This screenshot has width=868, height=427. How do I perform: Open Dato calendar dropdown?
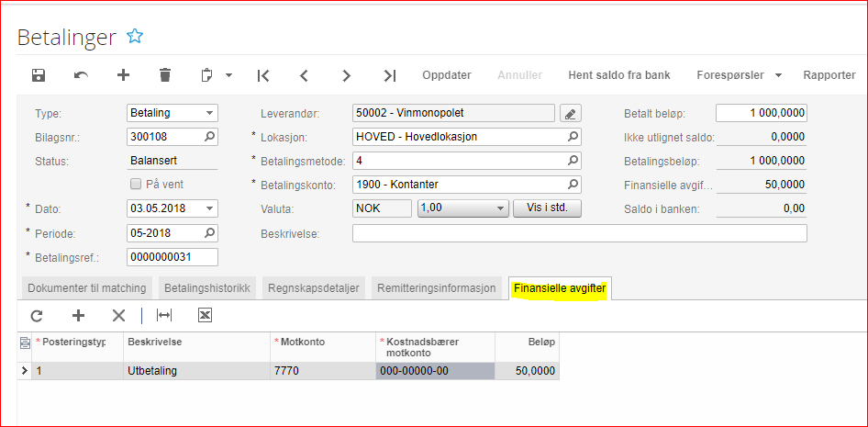point(209,208)
